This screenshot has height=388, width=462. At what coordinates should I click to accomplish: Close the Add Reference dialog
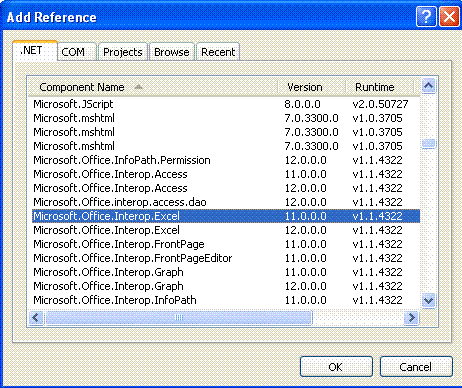(449, 16)
